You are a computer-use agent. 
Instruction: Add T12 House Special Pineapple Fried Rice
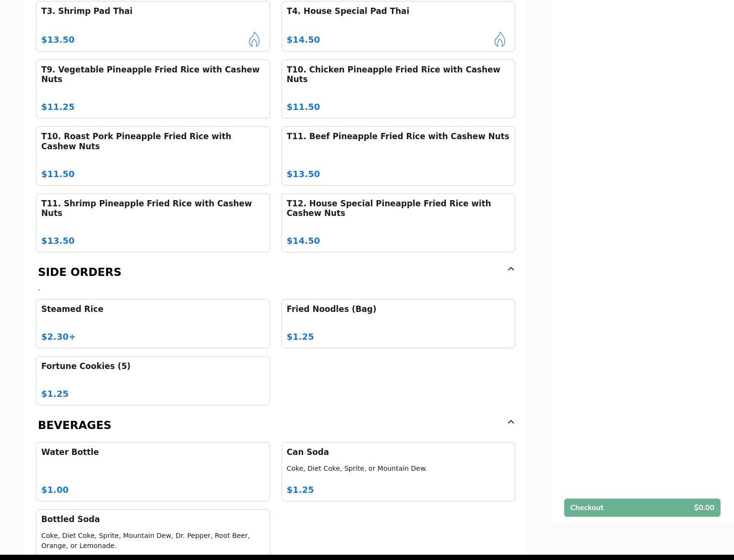pos(398,223)
